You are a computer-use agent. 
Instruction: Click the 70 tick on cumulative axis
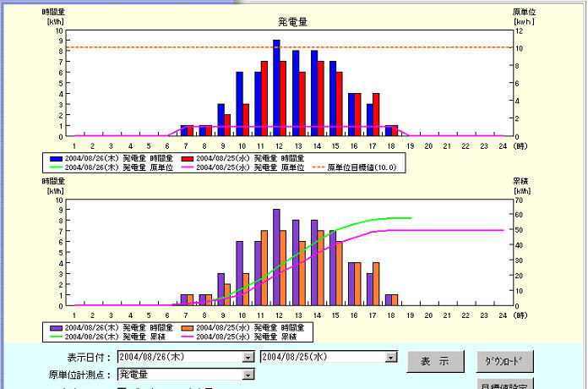pos(519,200)
